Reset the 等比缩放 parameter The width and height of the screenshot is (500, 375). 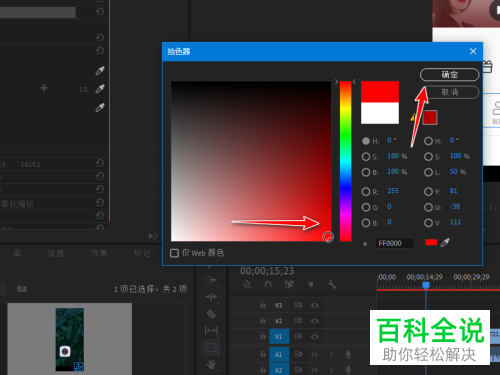click(100, 202)
